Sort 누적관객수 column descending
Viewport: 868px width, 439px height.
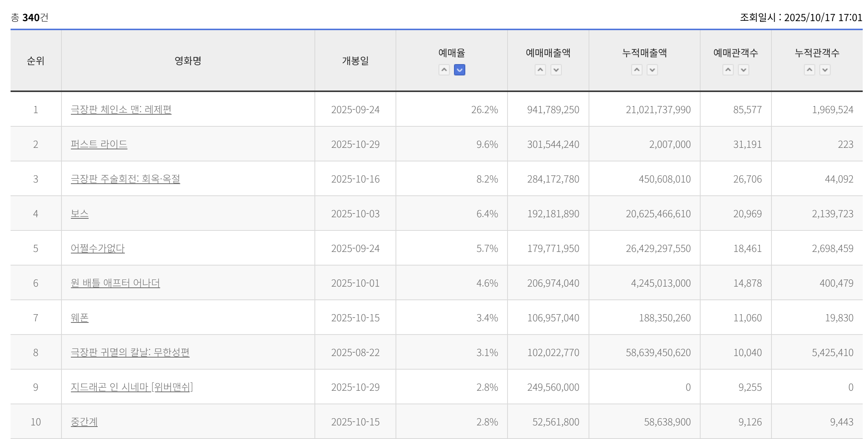(x=825, y=70)
